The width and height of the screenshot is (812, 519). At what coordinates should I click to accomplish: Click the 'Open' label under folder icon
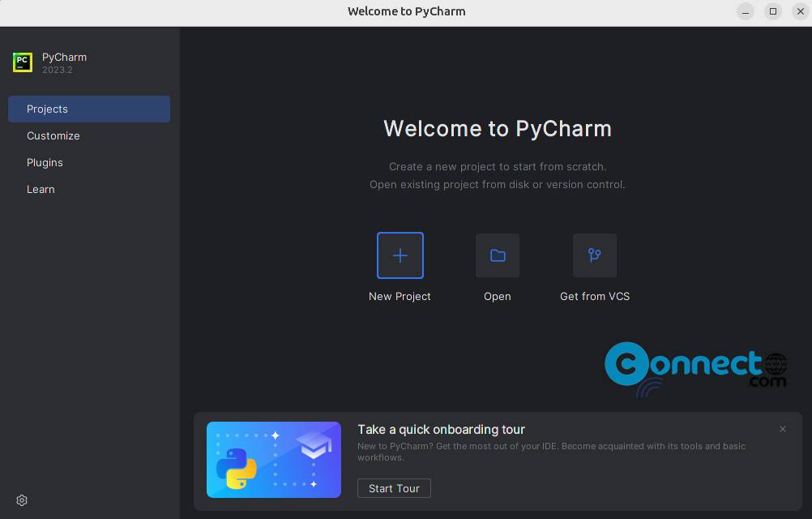click(497, 297)
